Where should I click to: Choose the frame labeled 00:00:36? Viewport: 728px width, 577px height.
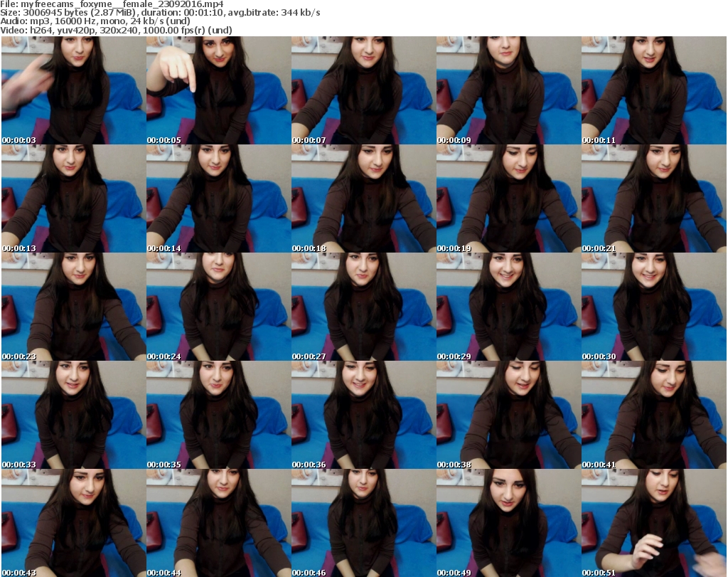[363, 415]
